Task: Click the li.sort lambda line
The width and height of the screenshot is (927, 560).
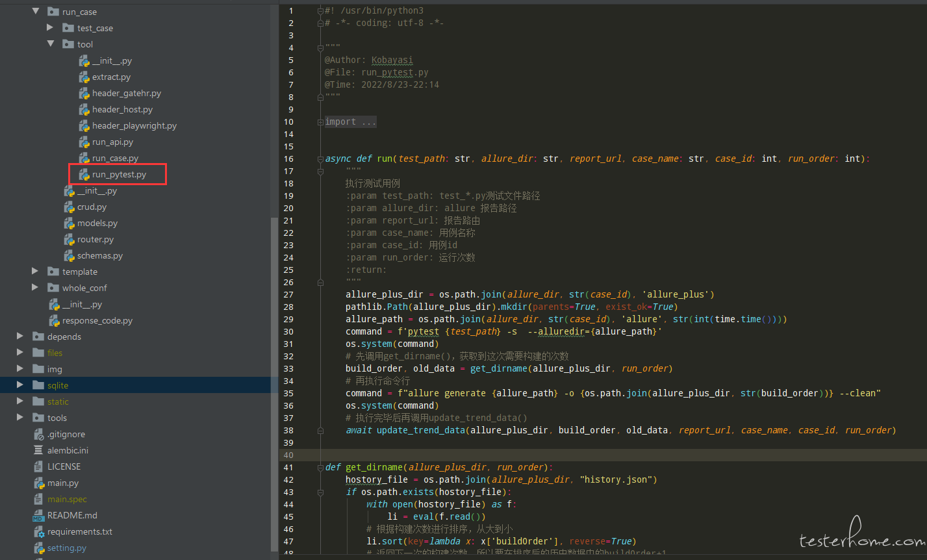Action: pos(502,541)
